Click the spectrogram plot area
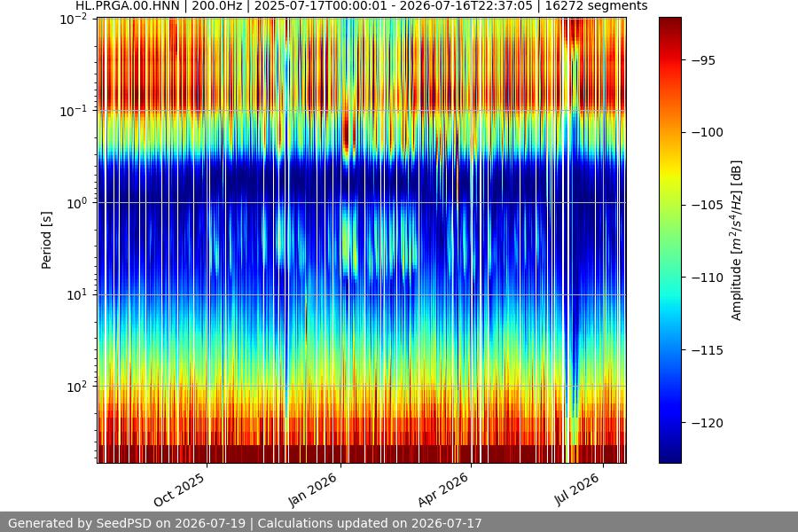 click(x=362, y=240)
